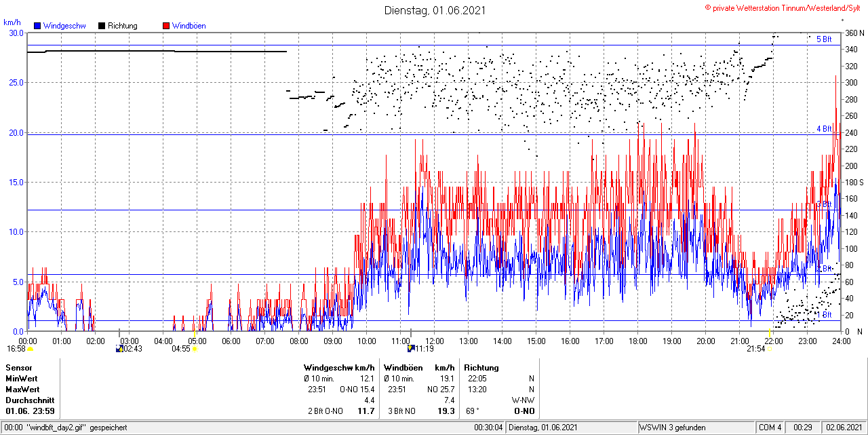Click the sunset icon beside 21:54
The height and width of the screenshot is (435, 868).
(x=769, y=349)
